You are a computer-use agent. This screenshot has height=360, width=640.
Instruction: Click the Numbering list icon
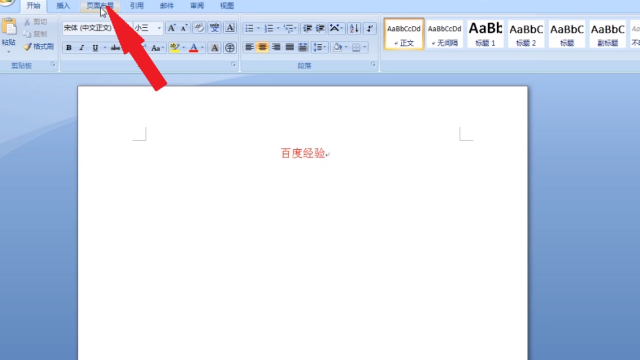click(x=269, y=28)
